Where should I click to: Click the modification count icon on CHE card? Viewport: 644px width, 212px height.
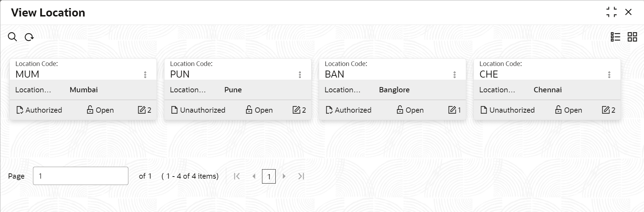pyautogui.click(x=606, y=110)
